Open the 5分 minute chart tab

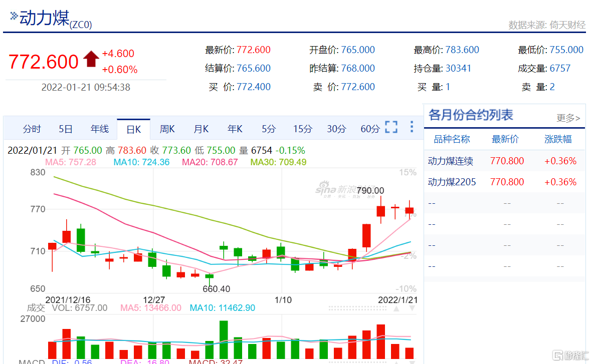coord(269,129)
